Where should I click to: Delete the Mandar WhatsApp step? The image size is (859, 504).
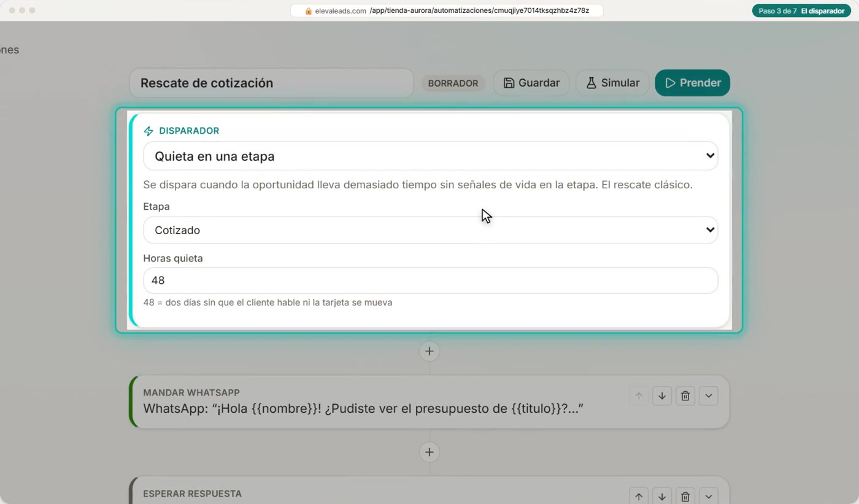(685, 396)
